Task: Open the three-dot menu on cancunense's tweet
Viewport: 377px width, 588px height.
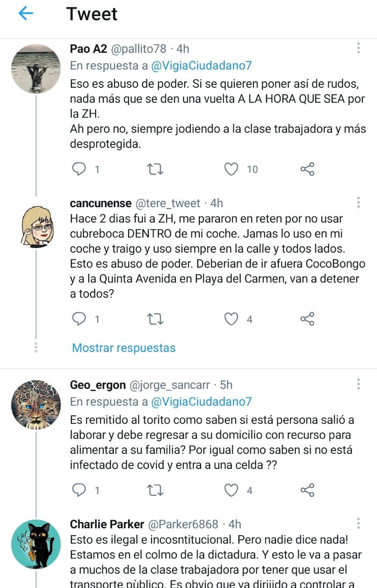Action: pyautogui.click(x=358, y=201)
